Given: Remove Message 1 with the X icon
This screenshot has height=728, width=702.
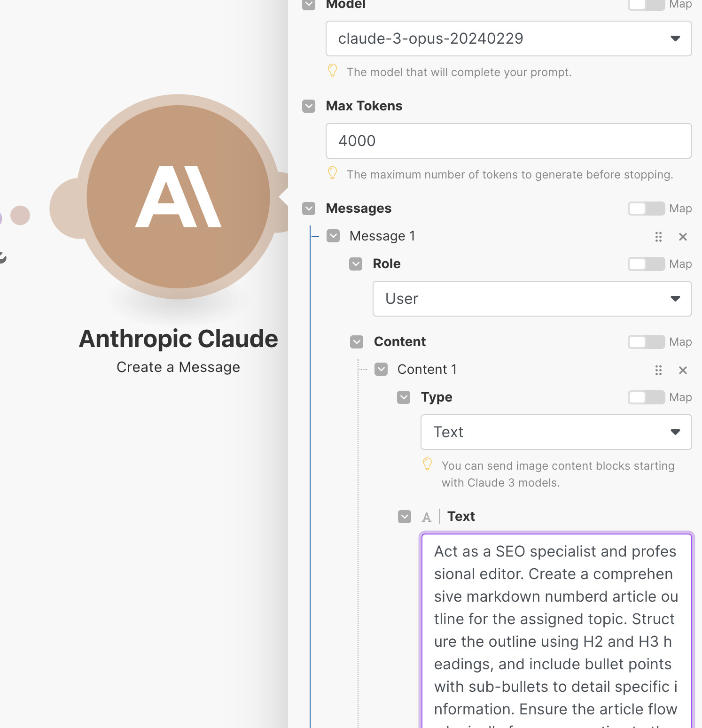Looking at the screenshot, I should point(683,237).
